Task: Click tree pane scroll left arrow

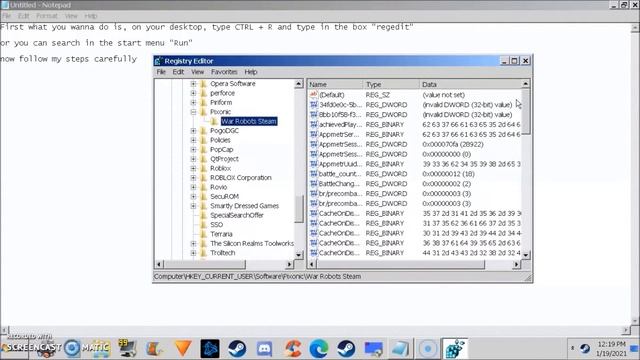Action: [x=159, y=264]
